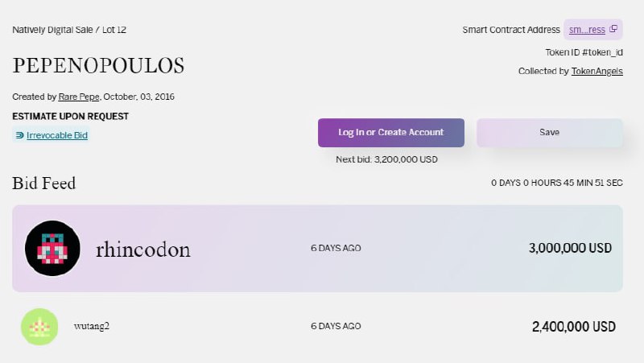
Task: Click the Next bid 3,200,000 USD text
Action: click(x=387, y=159)
